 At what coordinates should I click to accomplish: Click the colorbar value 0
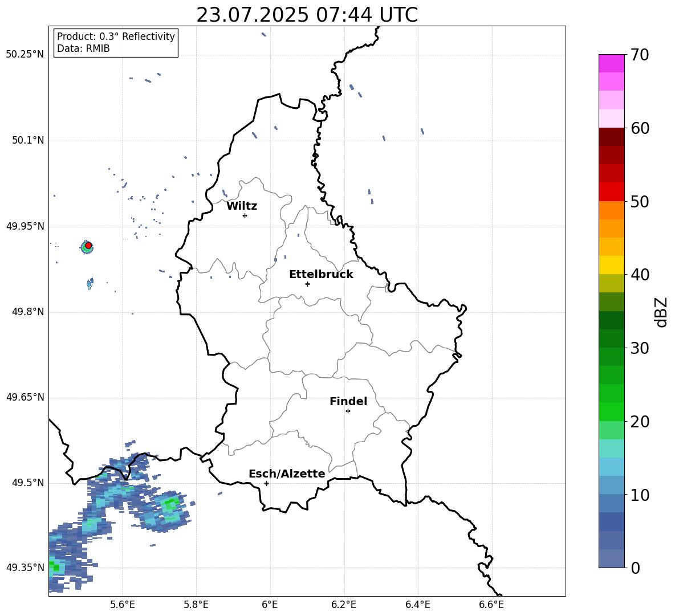click(x=635, y=568)
